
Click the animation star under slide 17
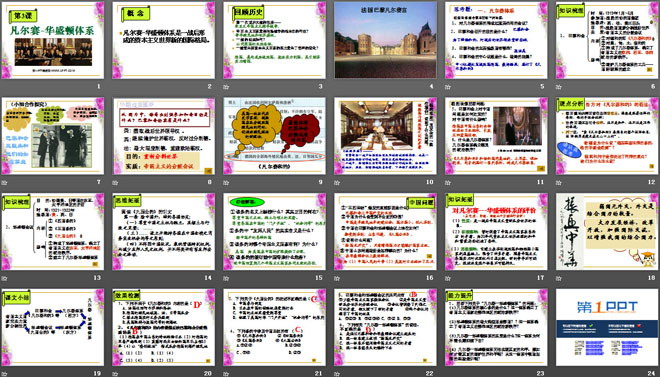pyautogui.click(x=448, y=278)
